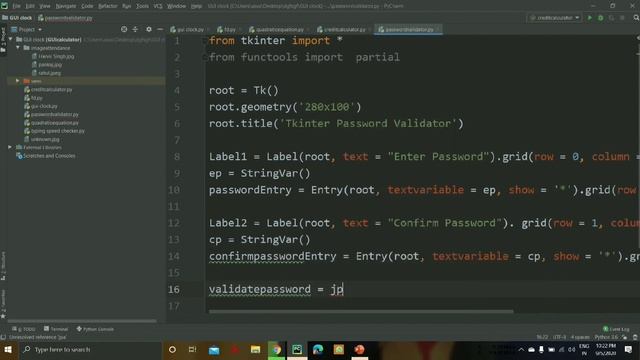Open File Explorer on taskbar
Image resolution: width=640 pixels, height=360 pixels.
256,350
